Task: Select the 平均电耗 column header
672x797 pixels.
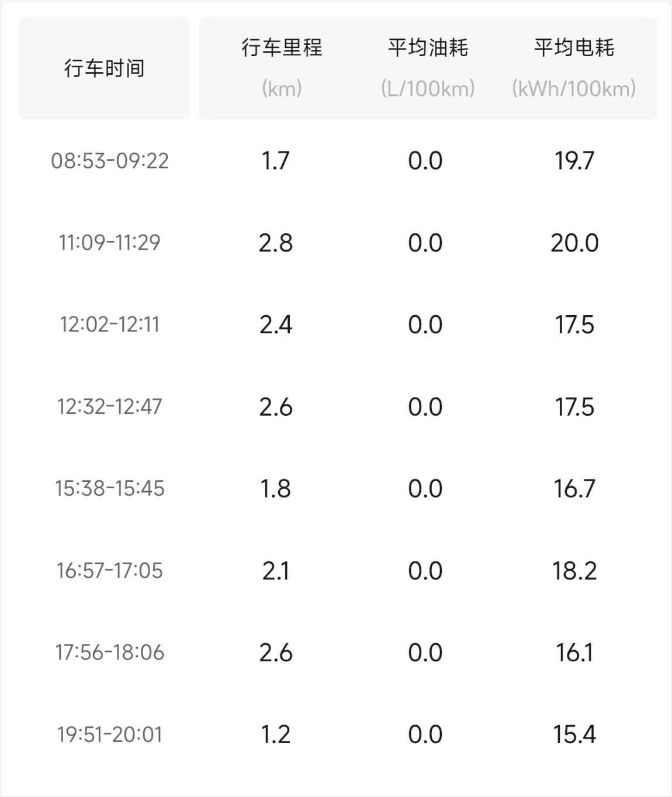Action: click(x=574, y=48)
